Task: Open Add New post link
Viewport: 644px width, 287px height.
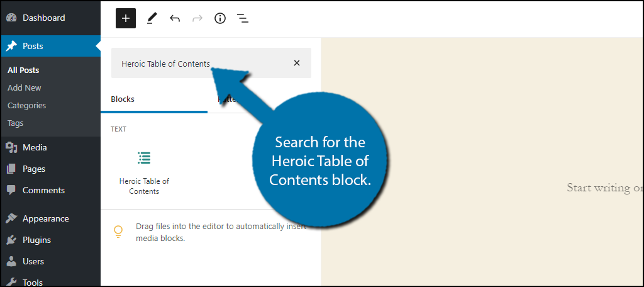Action: (25, 88)
